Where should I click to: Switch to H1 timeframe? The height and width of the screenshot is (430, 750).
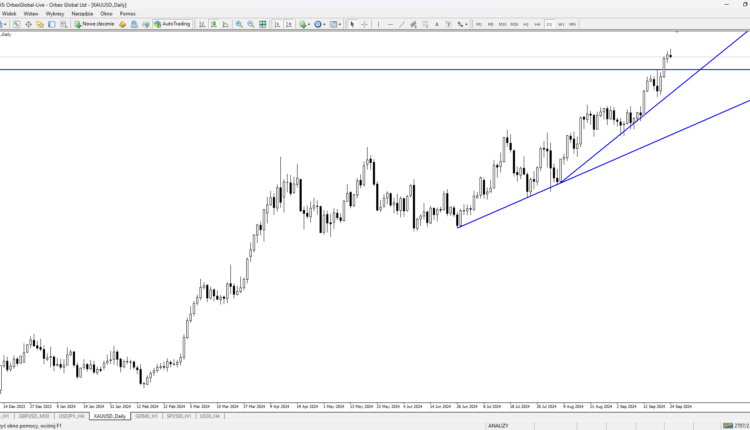pyautogui.click(x=526, y=24)
